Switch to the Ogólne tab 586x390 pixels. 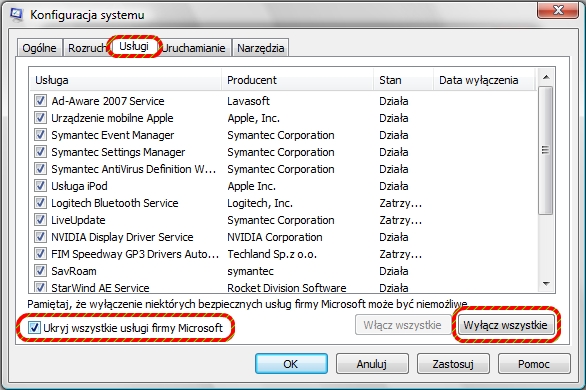click(39, 48)
